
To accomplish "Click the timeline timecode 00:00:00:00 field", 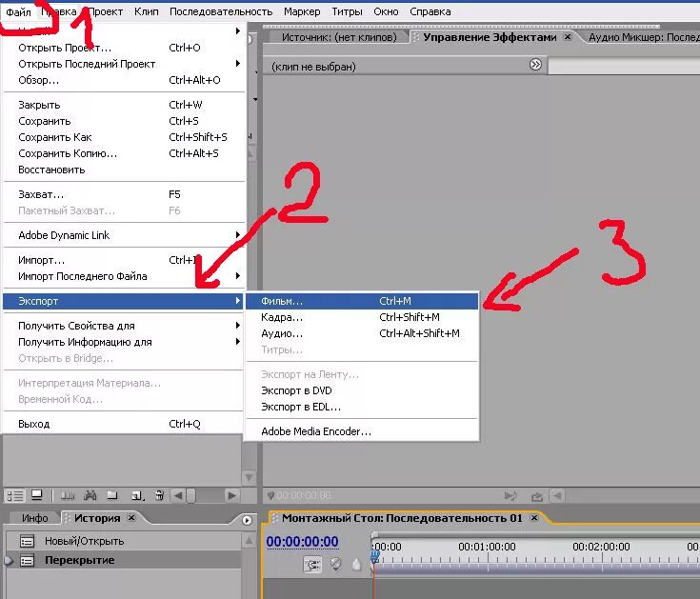I will click(x=302, y=542).
